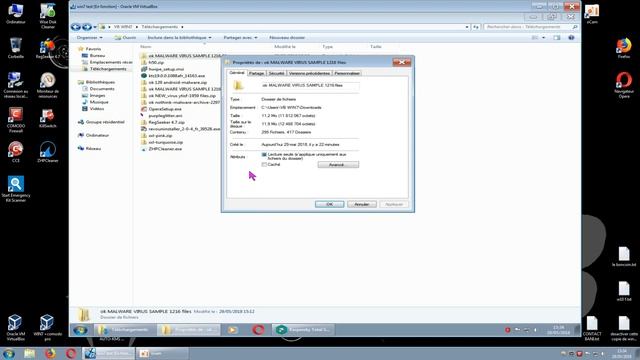The height and width of the screenshot is (360, 640).
Task: Open the oCam desktop shortcut
Action: click(x=592, y=14)
